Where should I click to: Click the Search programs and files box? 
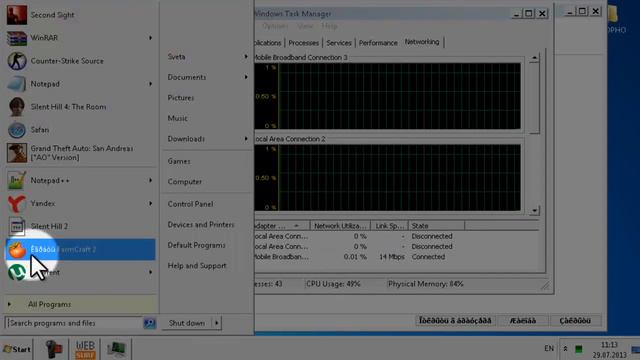[x=73, y=323]
